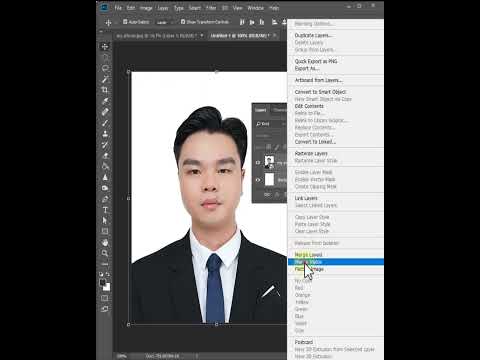Hide the white Background layer eye icon

(258, 180)
